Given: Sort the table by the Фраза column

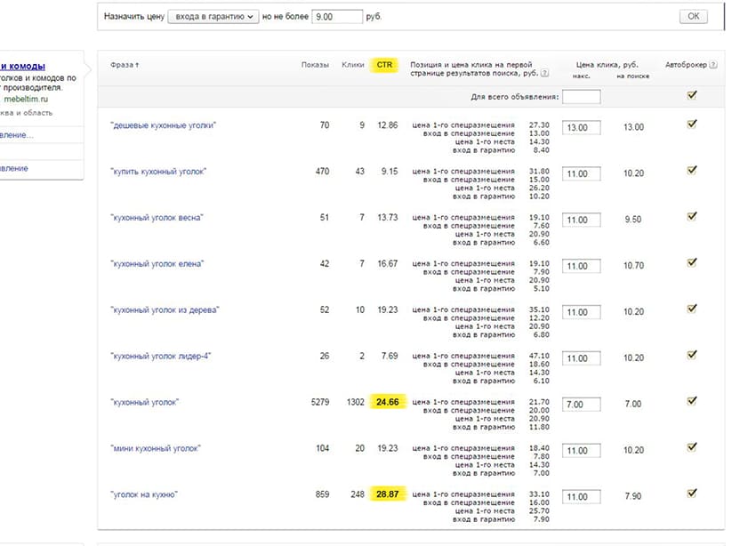Looking at the screenshot, I should tap(125, 65).
